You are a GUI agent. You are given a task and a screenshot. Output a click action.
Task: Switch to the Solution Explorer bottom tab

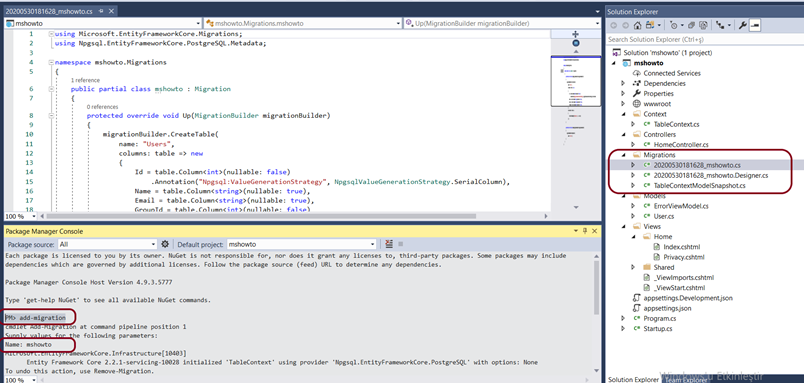click(x=633, y=379)
